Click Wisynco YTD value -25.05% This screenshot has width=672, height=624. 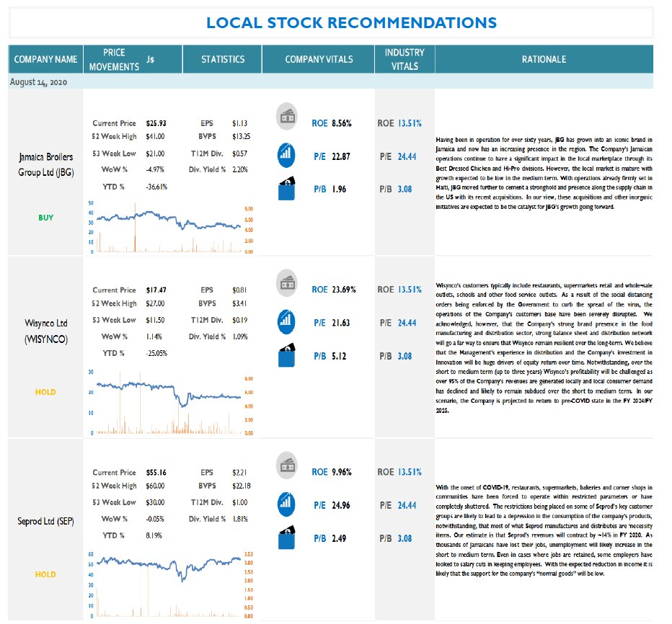(156, 353)
